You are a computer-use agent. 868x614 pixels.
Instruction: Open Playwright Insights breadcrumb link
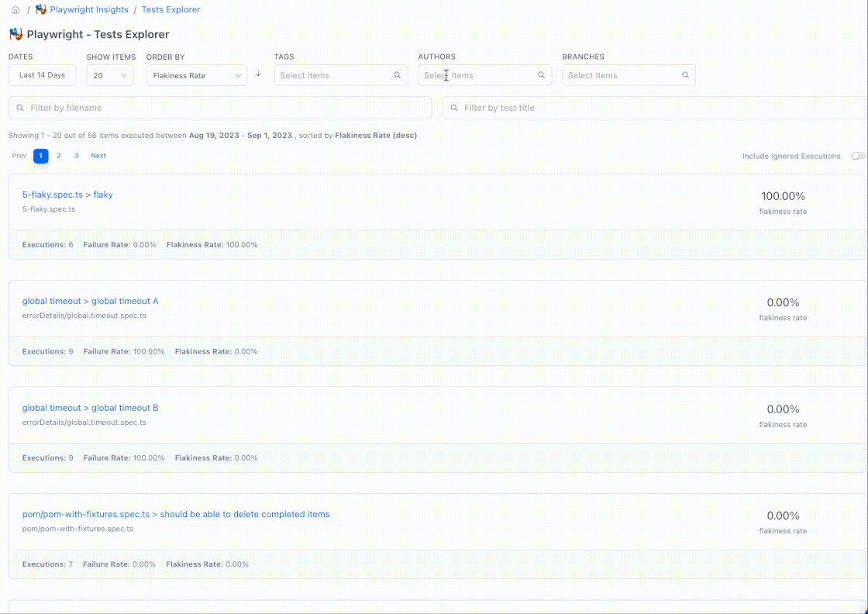click(89, 9)
